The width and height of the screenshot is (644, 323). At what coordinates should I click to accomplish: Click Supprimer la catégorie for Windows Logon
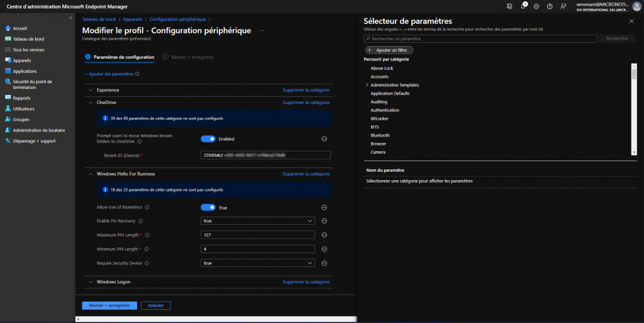(306, 282)
